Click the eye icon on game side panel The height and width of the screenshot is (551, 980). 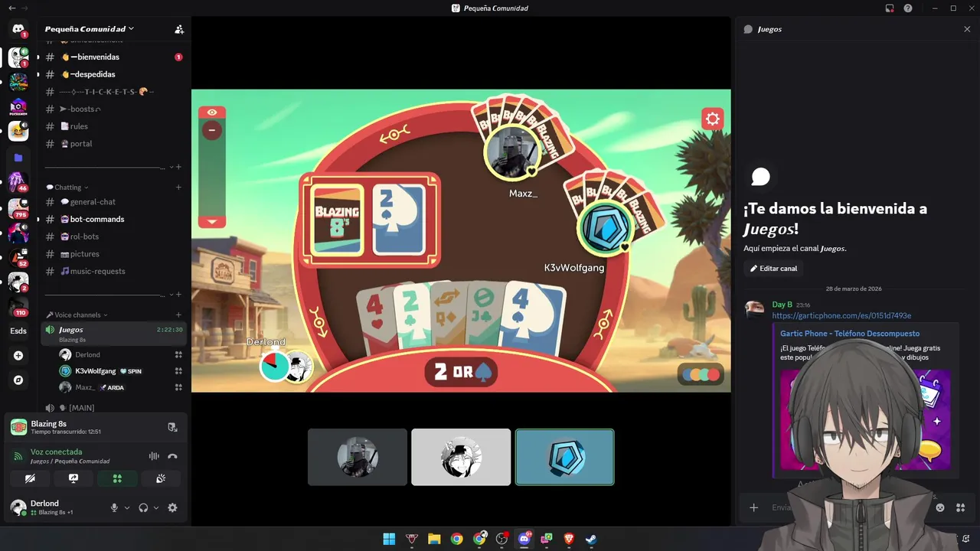coord(212,112)
